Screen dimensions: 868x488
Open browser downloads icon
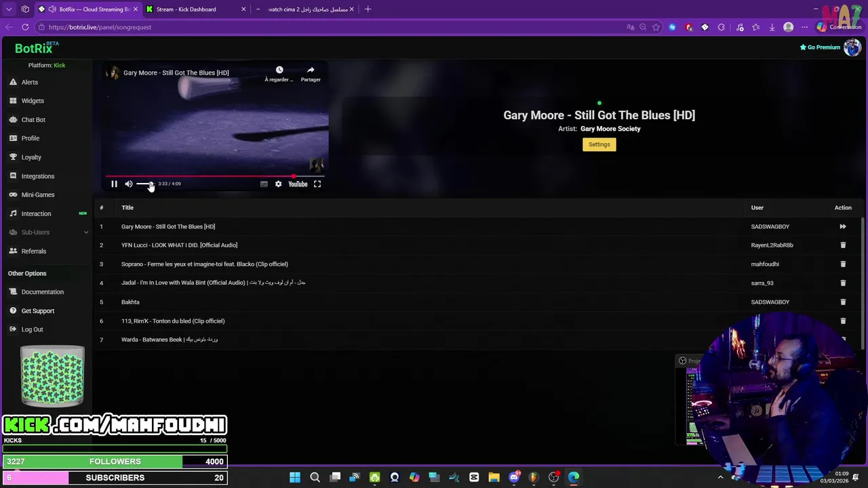click(x=772, y=27)
